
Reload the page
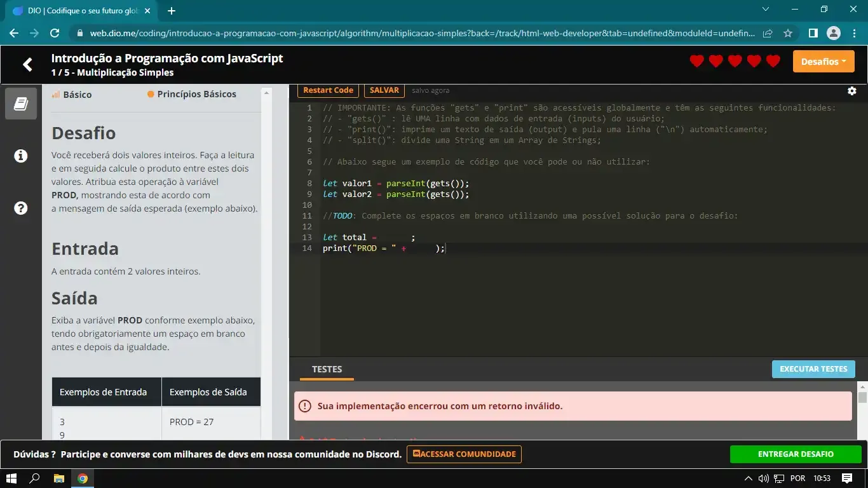[x=55, y=33]
